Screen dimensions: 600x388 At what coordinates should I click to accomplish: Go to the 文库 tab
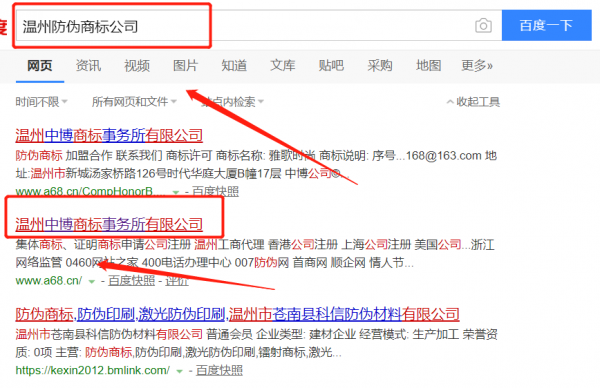pyautogui.click(x=283, y=65)
